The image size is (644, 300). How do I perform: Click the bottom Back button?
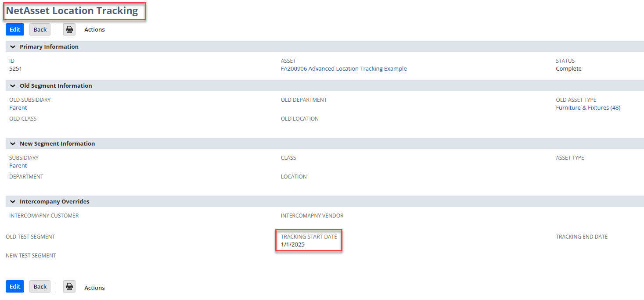pos(40,286)
